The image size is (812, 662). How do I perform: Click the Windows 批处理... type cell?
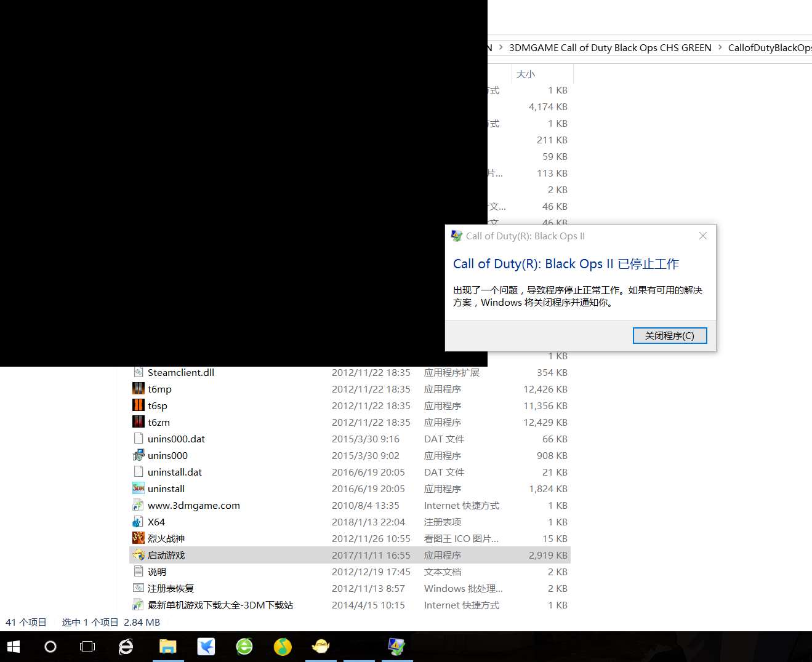click(x=464, y=588)
